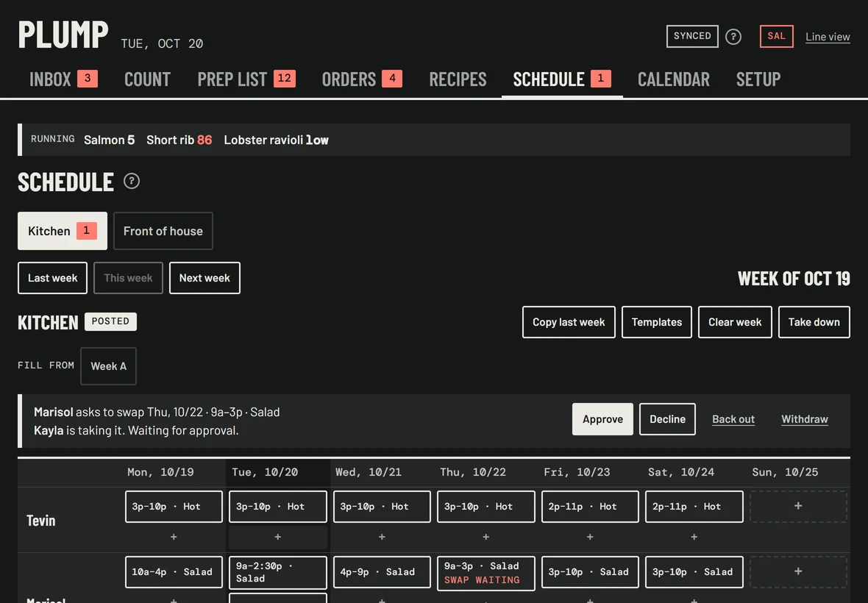Screen dimensions: 868x603
Task: Click Copy last week
Action: click(569, 322)
